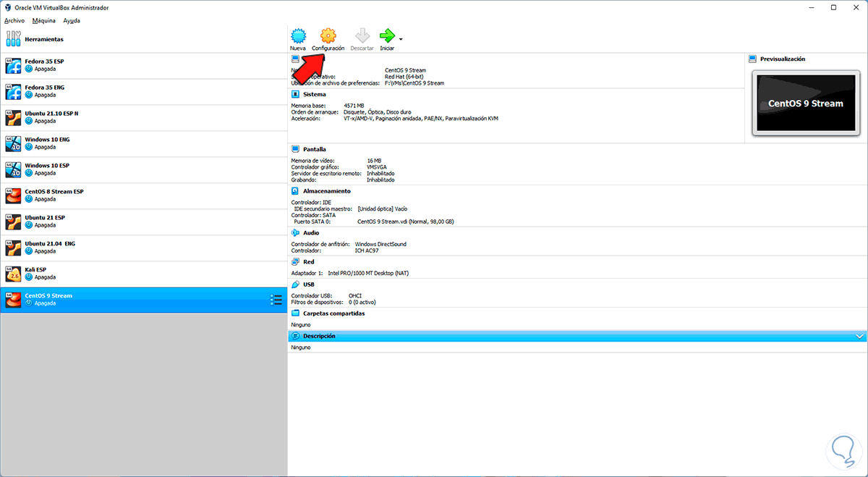Click the ICH AC97 controller value
868x477 pixels.
[368, 250]
